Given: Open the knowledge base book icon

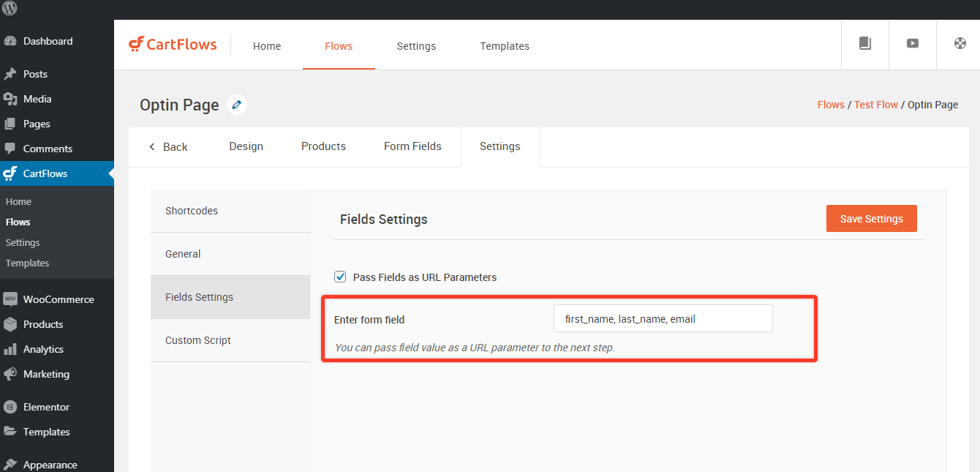Looking at the screenshot, I should coord(865,44).
